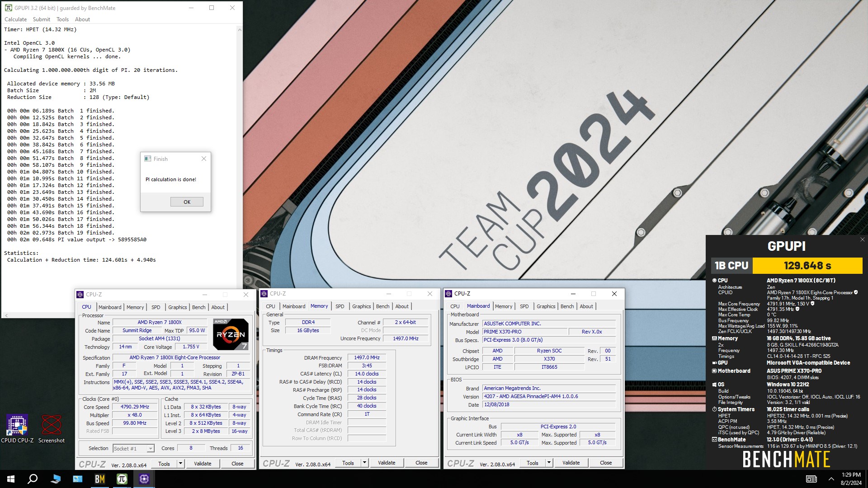Open Graphics tab in Mainboard window
The height and width of the screenshot is (488, 868).
tap(546, 306)
